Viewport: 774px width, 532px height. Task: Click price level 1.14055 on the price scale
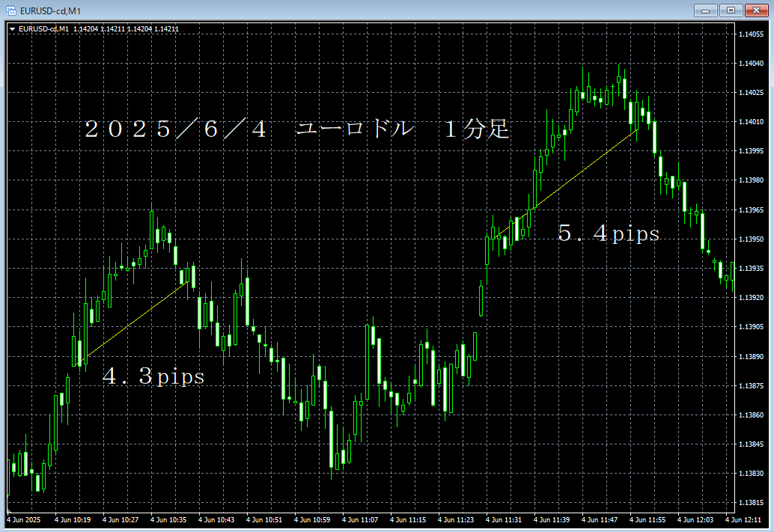click(x=751, y=34)
